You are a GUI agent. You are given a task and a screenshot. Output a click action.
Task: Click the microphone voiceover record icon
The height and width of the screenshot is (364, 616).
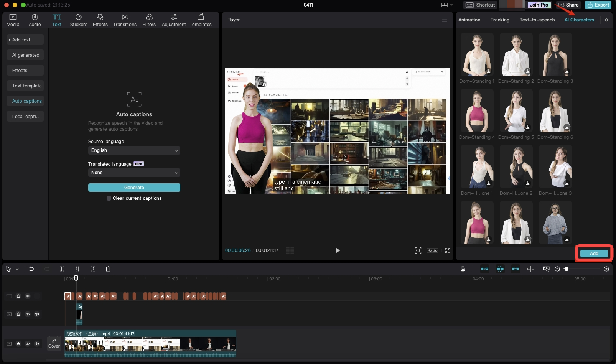pyautogui.click(x=463, y=269)
